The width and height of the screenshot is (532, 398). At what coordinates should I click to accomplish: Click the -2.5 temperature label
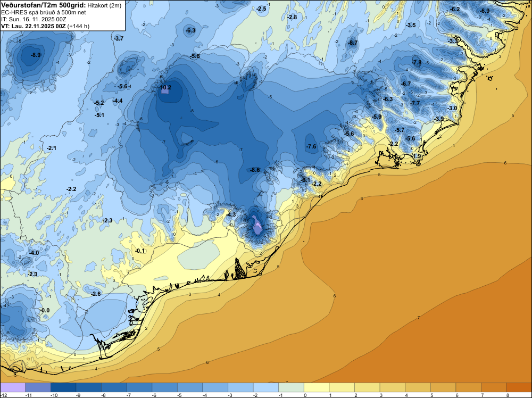(x=261, y=9)
